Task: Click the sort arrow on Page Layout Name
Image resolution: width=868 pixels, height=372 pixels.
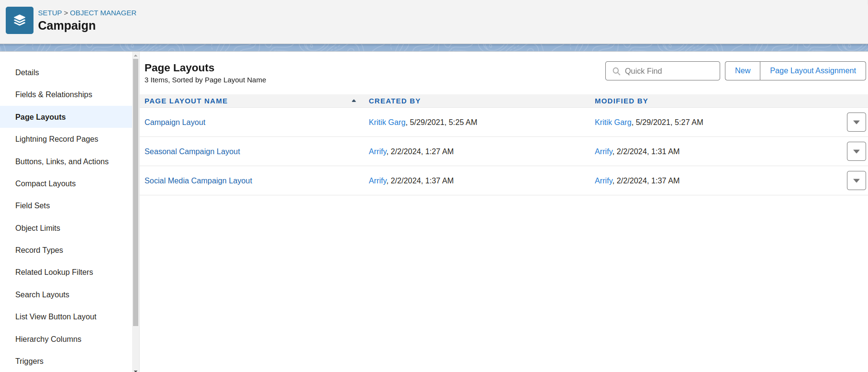Action: pos(354,101)
